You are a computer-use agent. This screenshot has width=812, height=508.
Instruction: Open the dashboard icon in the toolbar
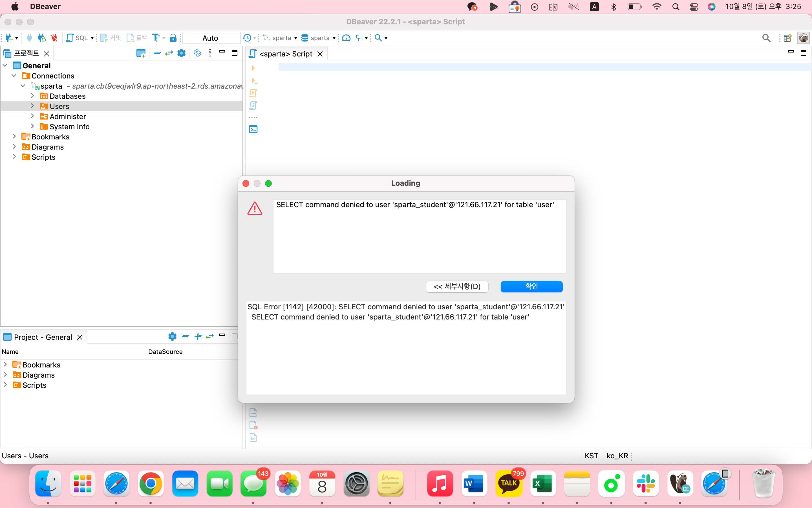pyautogui.click(x=346, y=38)
